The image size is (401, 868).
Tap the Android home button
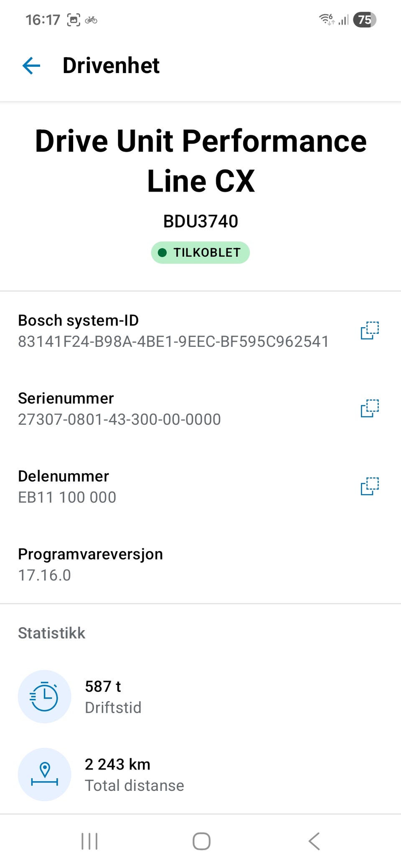coord(201,841)
